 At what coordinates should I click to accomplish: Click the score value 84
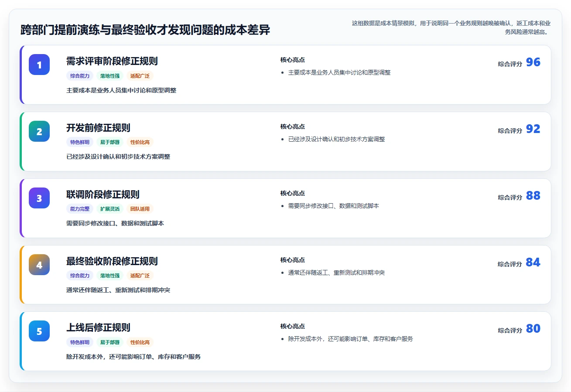[533, 262]
